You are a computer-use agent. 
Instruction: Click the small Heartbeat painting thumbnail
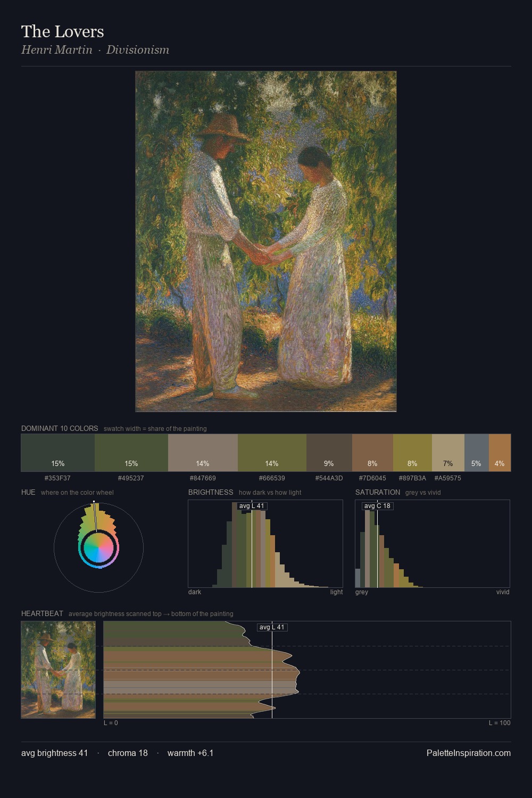[x=59, y=670]
